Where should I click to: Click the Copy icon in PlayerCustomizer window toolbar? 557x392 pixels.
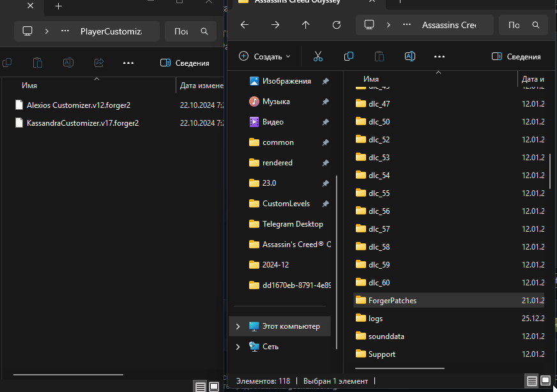point(7,63)
